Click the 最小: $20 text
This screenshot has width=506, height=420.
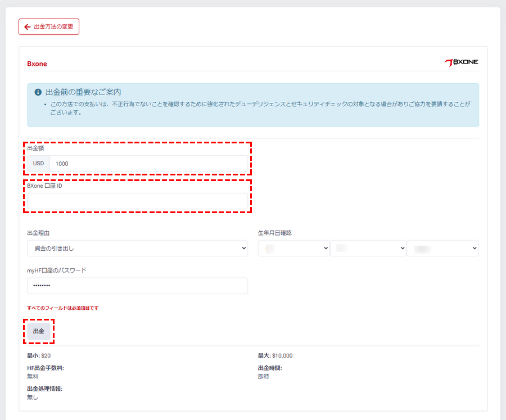point(39,356)
